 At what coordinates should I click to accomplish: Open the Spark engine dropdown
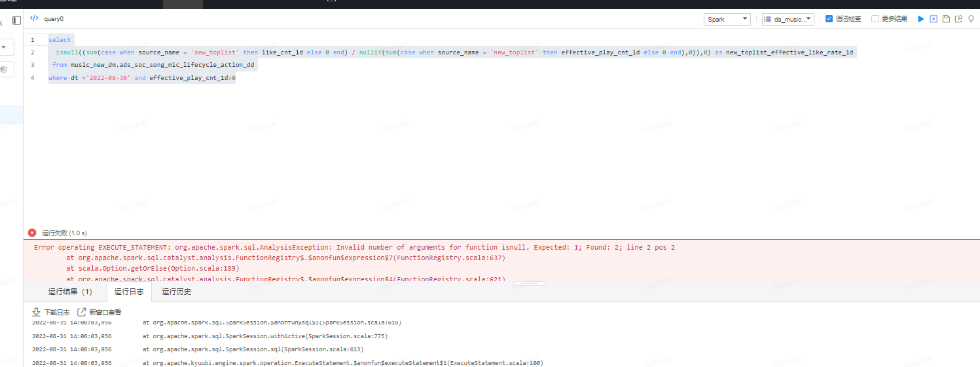pyautogui.click(x=727, y=19)
